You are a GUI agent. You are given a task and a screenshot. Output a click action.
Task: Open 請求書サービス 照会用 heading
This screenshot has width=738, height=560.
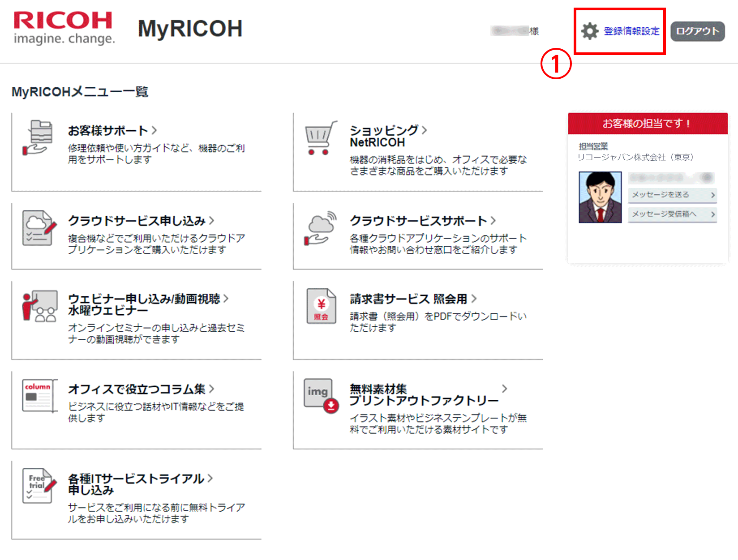(x=408, y=299)
